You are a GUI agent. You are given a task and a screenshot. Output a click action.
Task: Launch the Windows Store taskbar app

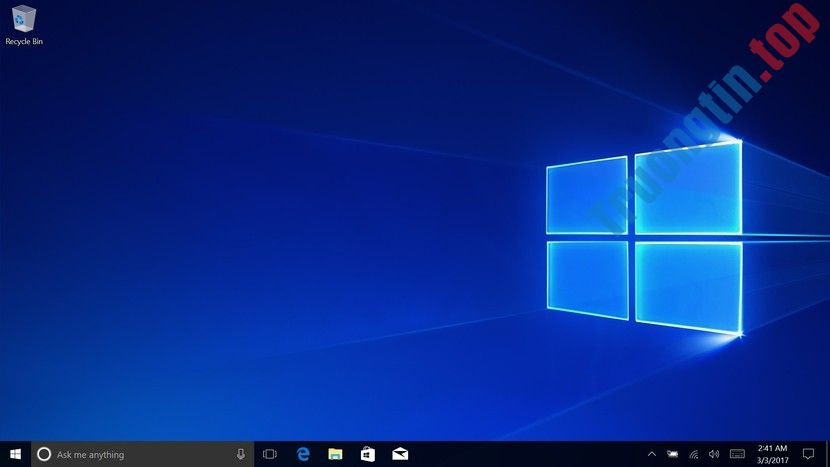(368, 454)
